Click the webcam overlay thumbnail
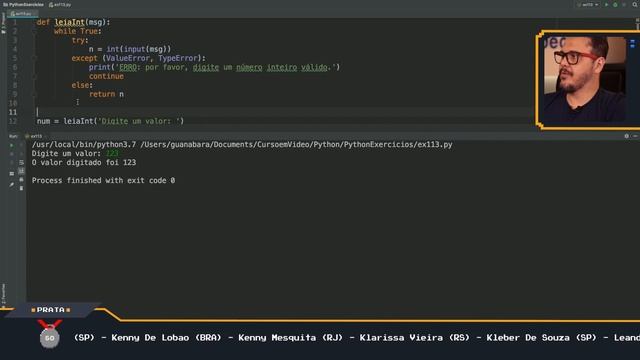This screenshot has height=360, width=640. click(x=588, y=80)
